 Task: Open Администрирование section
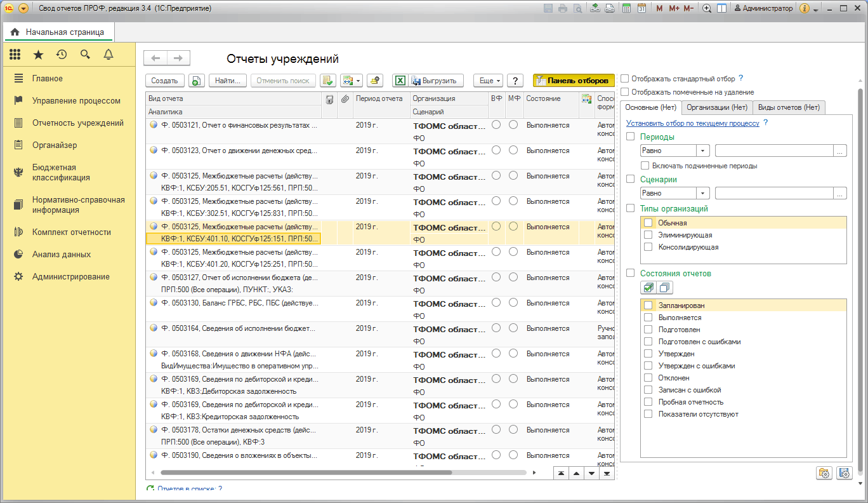tap(71, 277)
